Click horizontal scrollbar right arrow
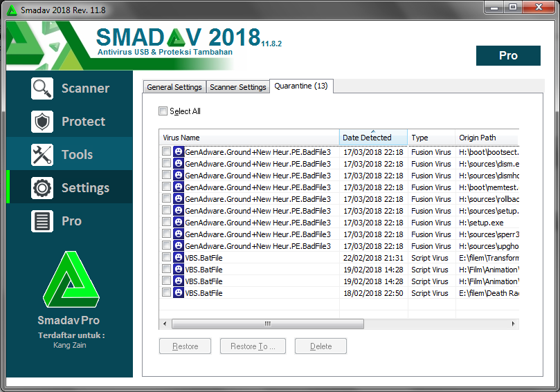The height and width of the screenshot is (392, 560). tap(513, 324)
